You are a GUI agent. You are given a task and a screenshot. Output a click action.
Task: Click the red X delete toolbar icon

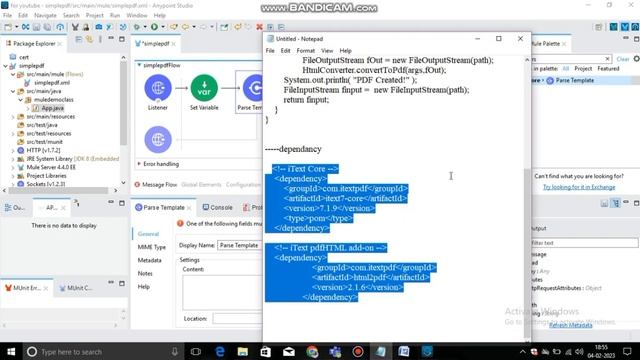259,27
